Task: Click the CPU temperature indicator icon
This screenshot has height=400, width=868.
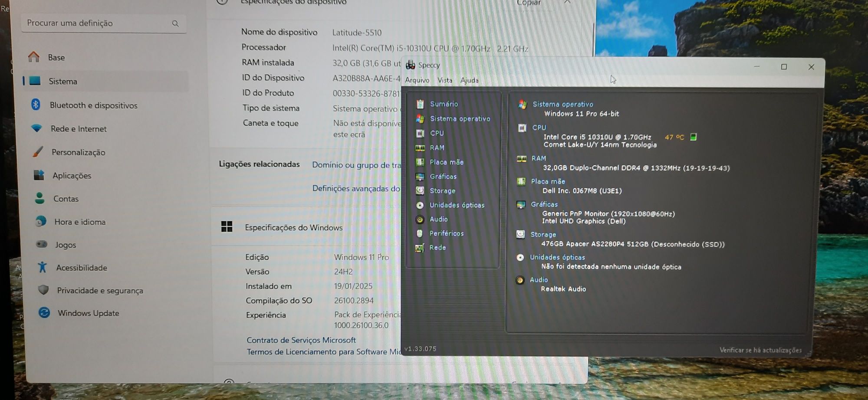Action: [x=693, y=137]
